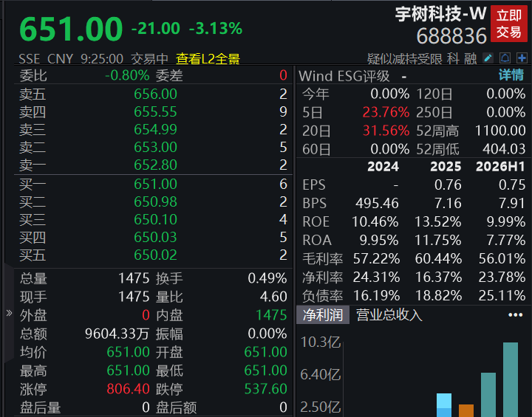Click the change percent -3.13%
Screen dimensions: 532x417
pyautogui.click(x=216, y=29)
